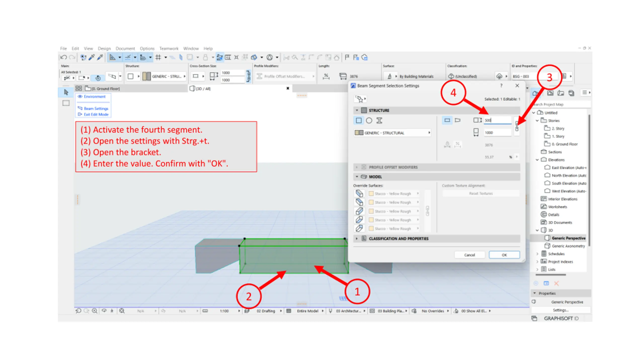Click the segment width field showing 500

(497, 120)
